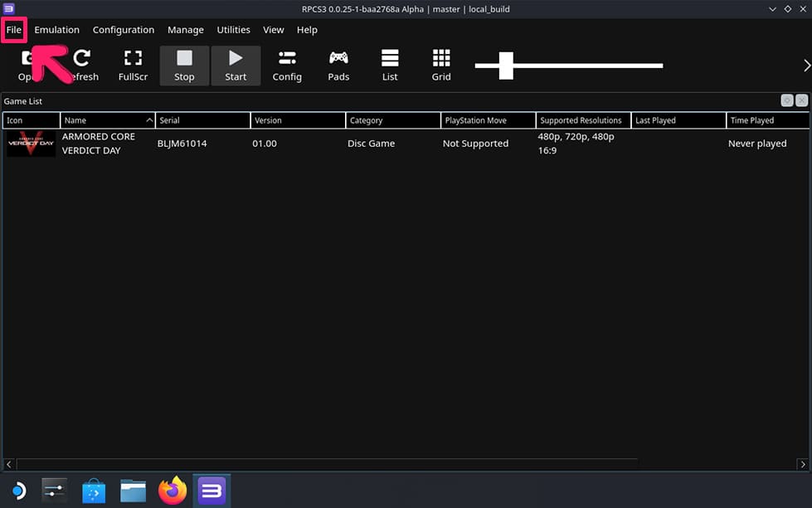The width and height of the screenshot is (812, 508).
Task: Open Discover store from taskbar
Action: 94,491
